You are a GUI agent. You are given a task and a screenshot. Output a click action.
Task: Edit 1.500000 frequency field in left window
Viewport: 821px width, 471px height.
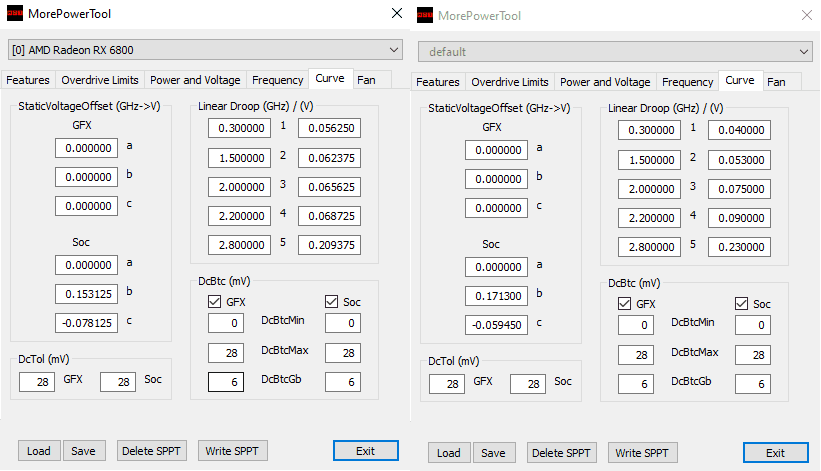coord(239,158)
